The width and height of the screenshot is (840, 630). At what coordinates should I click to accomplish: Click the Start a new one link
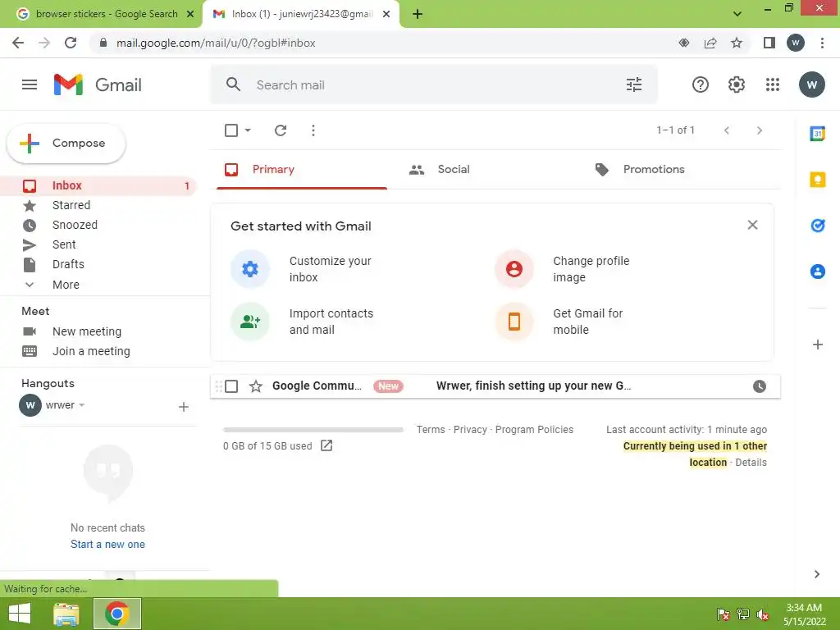click(107, 545)
